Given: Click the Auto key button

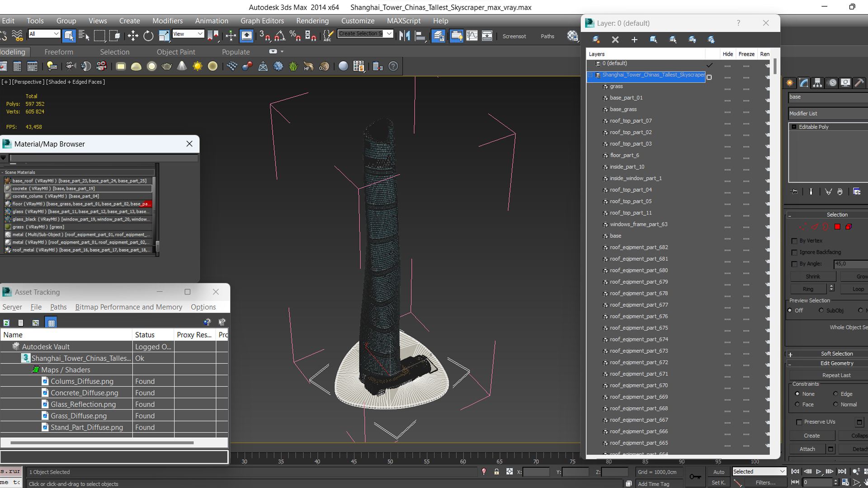Looking at the screenshot, I should tap(719, 472).
